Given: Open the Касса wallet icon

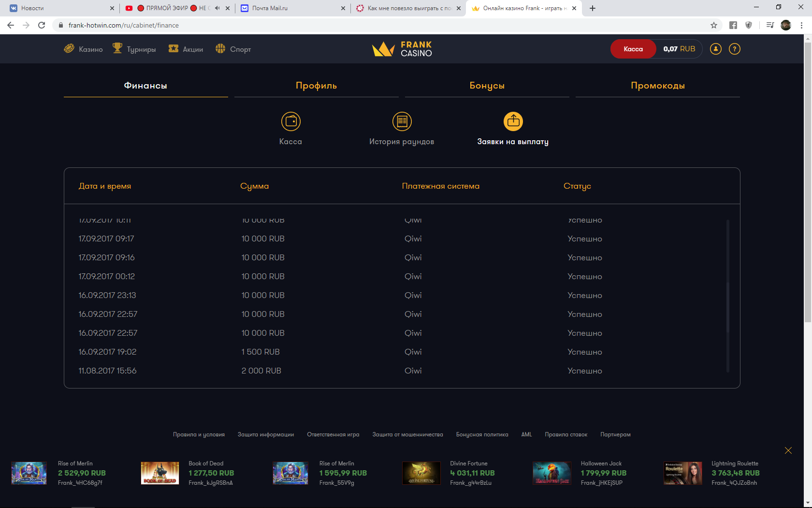Looking at the screenshot, I should coord(291,121).
